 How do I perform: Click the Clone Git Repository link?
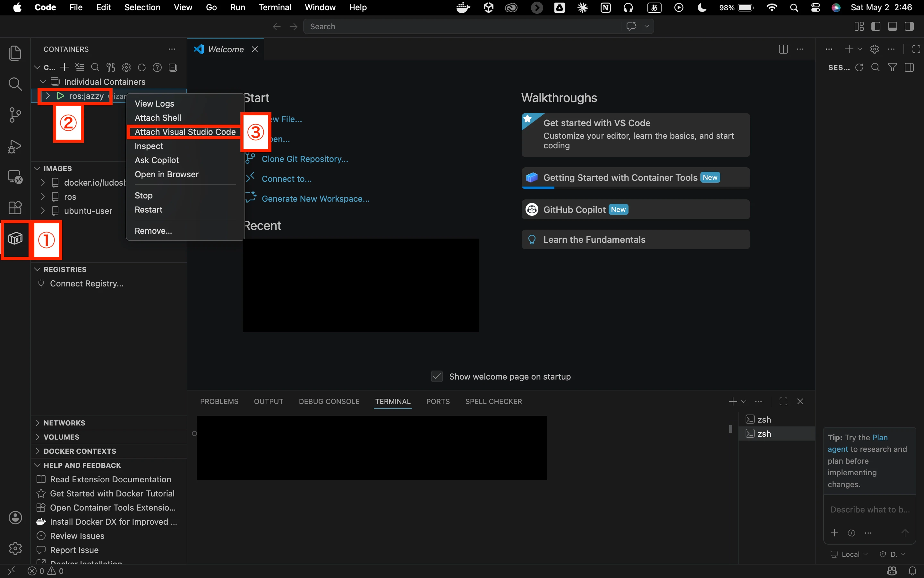[x=305, y=159]
